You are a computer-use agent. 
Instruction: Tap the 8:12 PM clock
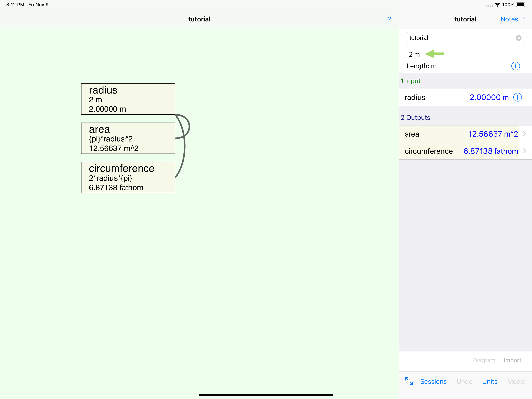pos(15,5)
